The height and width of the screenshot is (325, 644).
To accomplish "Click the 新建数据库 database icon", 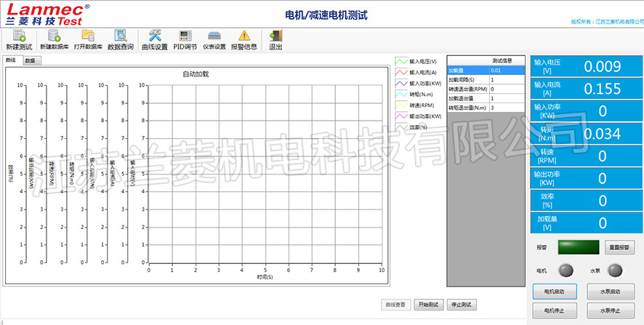I will (54, 36).
